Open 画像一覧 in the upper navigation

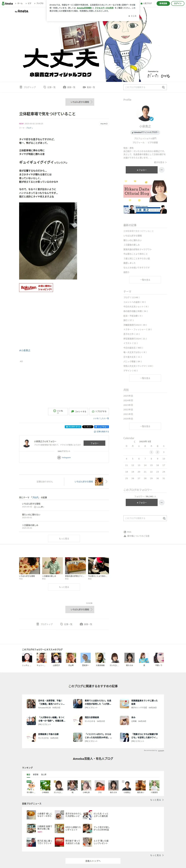coord(69,87)
